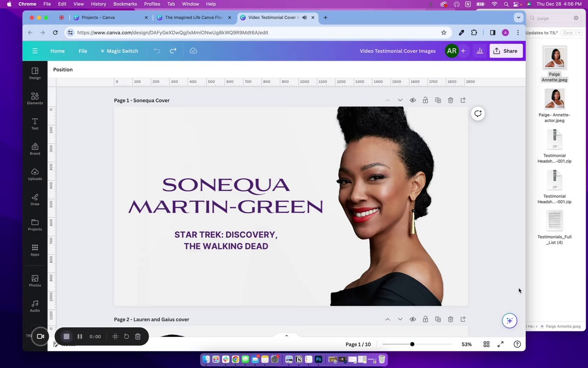Screen dimensions: 588x368
Task: Open grid view of pages
Action: 486,344
